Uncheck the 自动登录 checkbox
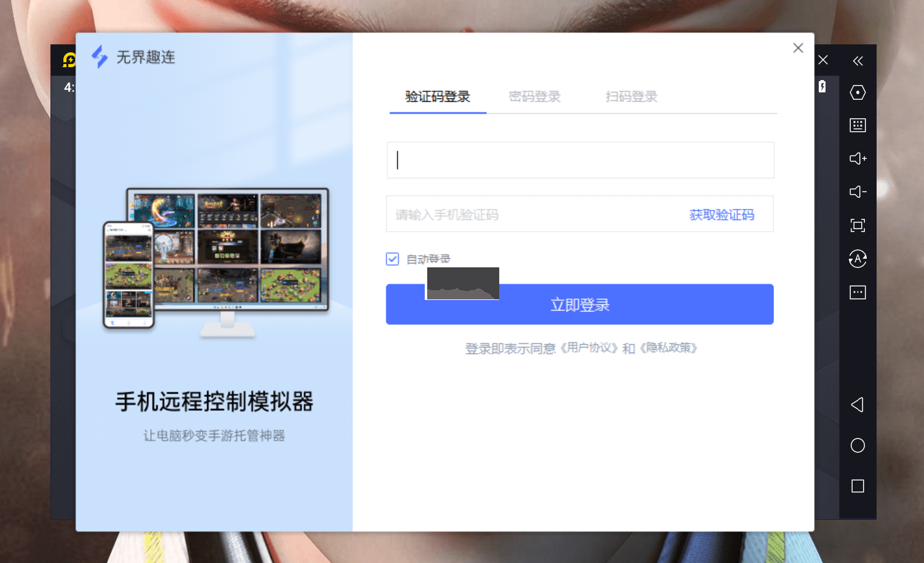This screenshot has height=563, width=924. (x=392, y=259)
